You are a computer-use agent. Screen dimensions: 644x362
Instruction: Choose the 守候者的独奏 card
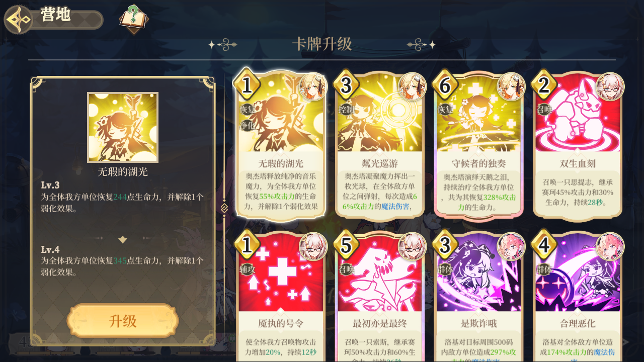point(479,144)
